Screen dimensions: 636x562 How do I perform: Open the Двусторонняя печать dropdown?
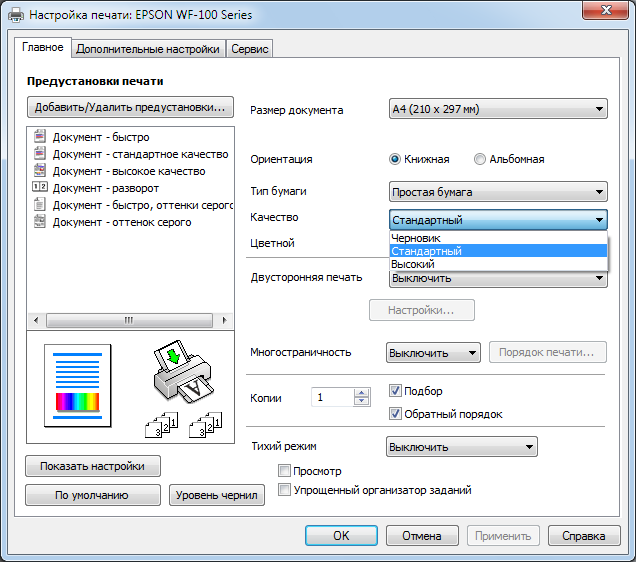pos(498,279)
